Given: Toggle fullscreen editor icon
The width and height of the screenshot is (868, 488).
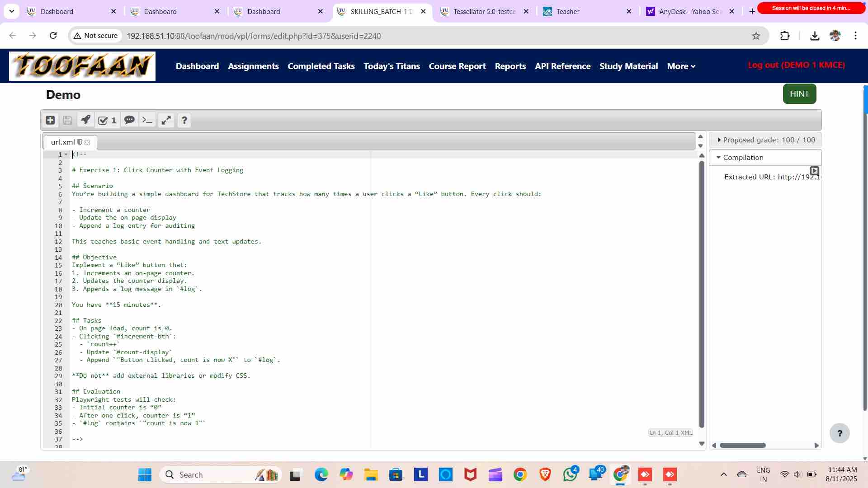Looking at the screenshot, I should tap(166, 120).
